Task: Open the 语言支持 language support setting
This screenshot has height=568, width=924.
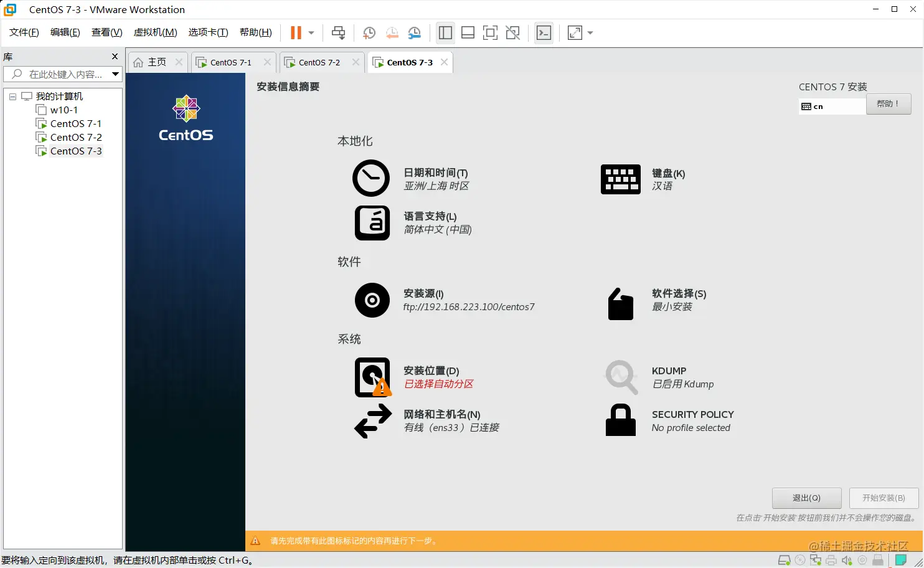Action: pos(413,223)
